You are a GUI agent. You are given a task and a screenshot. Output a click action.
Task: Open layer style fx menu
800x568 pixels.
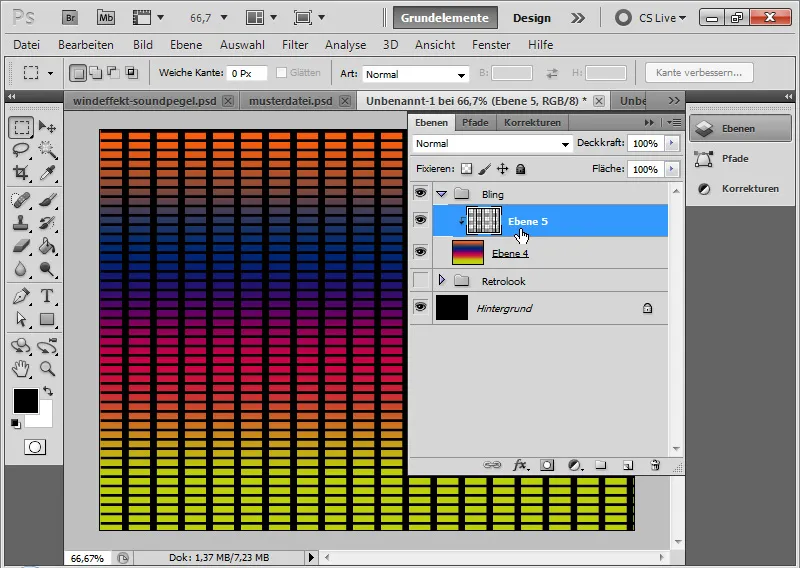click(x=520, y=465)
